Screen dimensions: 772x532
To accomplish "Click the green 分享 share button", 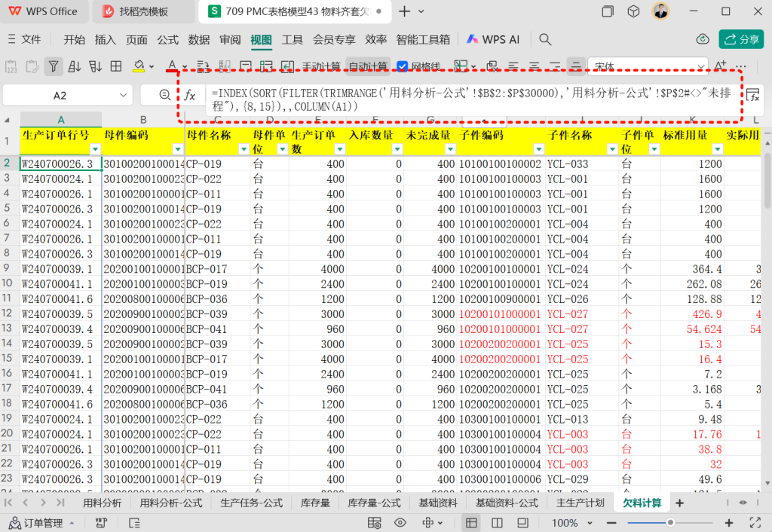I will pos(741,39).
